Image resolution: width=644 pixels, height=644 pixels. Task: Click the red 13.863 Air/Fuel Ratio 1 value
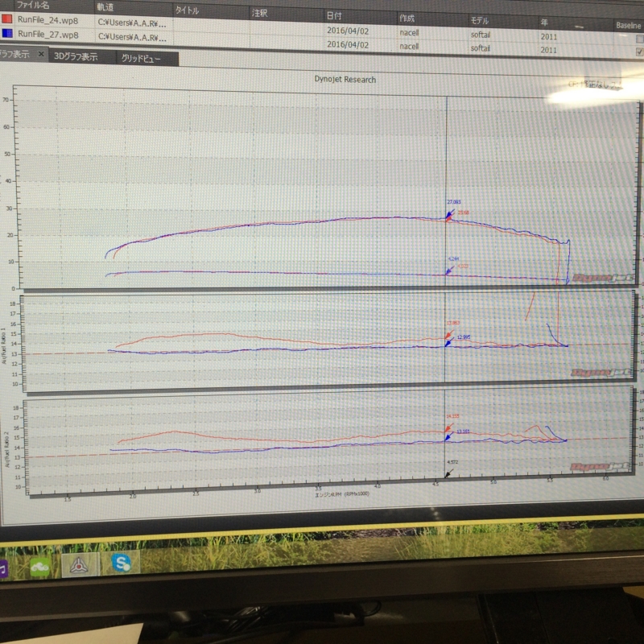pyautogui.click(x=453, y=324)
